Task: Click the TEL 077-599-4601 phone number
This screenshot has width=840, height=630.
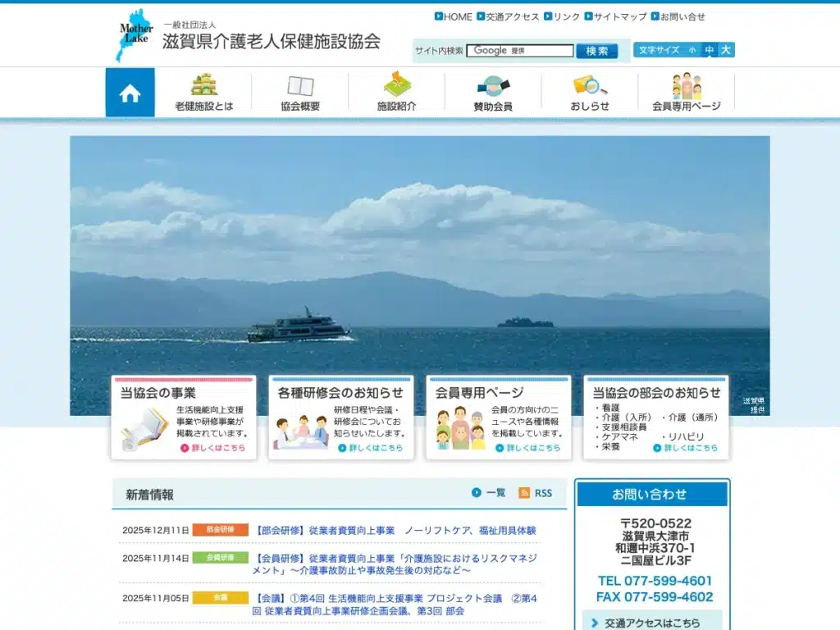Action: coord(655,581)
